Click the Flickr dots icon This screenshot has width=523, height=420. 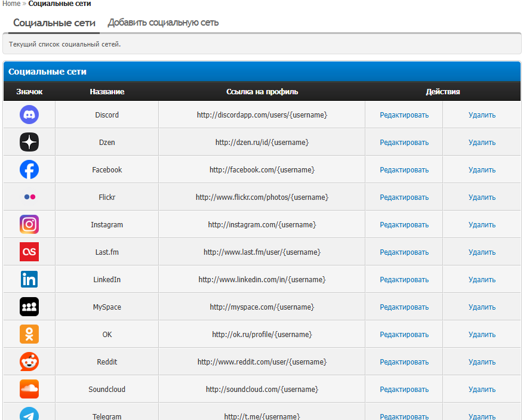[x=29, y=197]
